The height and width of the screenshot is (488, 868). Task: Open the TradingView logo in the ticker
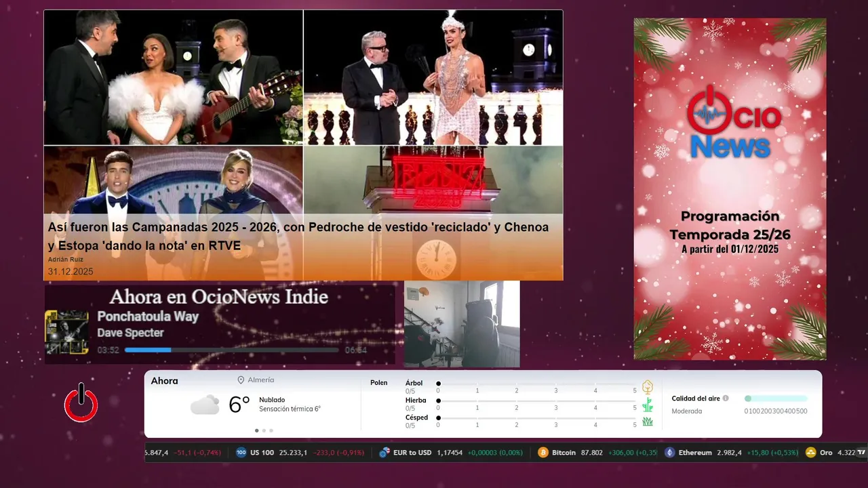(x=862, y=452)
